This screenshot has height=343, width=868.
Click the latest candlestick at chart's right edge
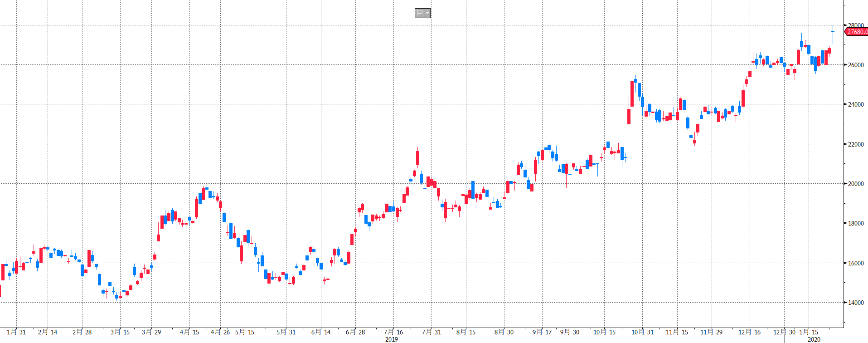click(x=833, y=32)
